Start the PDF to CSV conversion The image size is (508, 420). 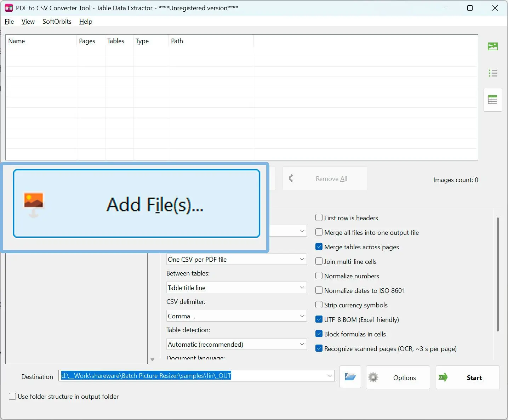click(x=468, y=378)
